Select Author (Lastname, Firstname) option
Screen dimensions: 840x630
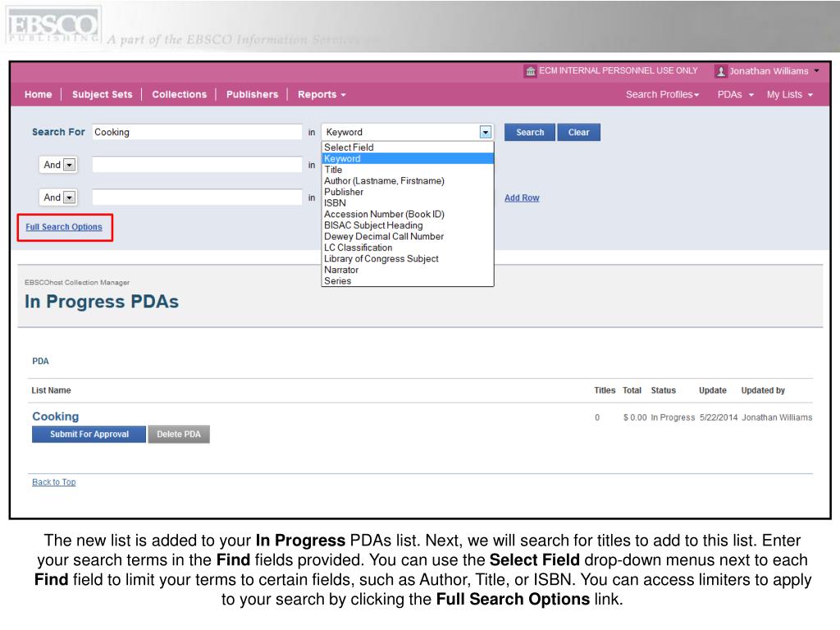[407, 181]
